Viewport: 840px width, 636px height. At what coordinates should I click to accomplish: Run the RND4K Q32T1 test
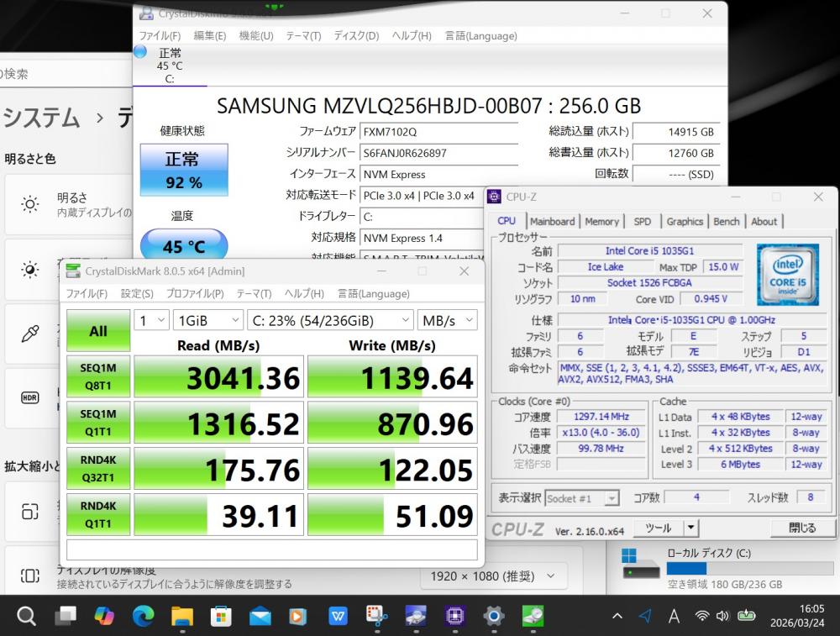(98, 469)
